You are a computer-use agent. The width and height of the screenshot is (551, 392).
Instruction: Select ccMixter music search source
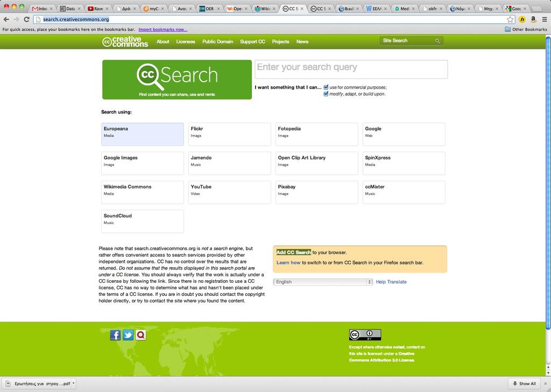pos(404,193)
